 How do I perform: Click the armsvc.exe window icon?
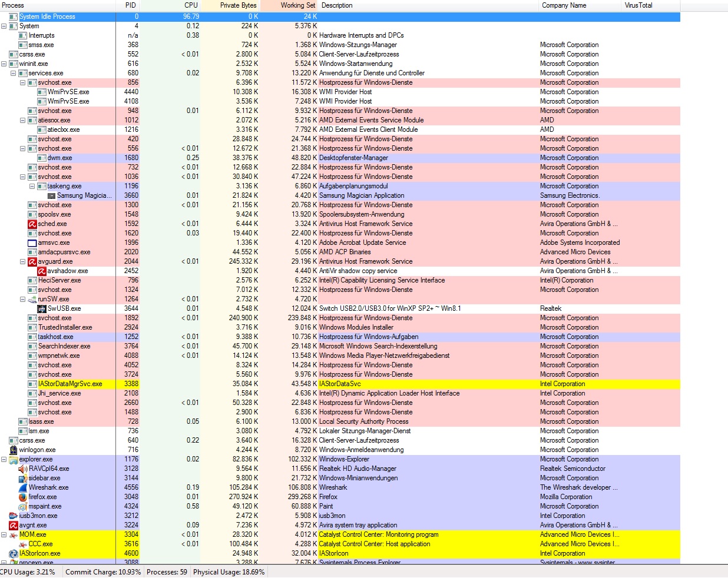[x=32, y=243]
